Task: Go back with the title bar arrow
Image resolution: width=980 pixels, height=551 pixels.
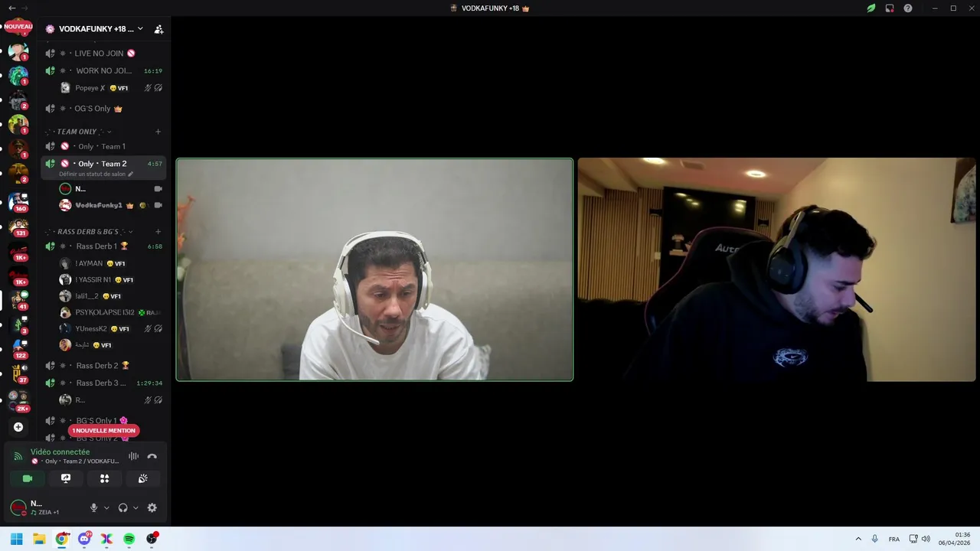Action: [11, 8]
